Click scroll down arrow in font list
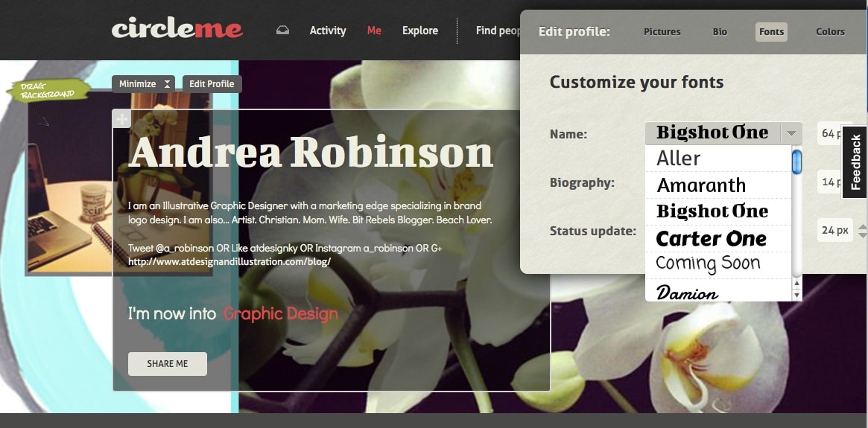This screenshot has width=868, height=428. 796,296
